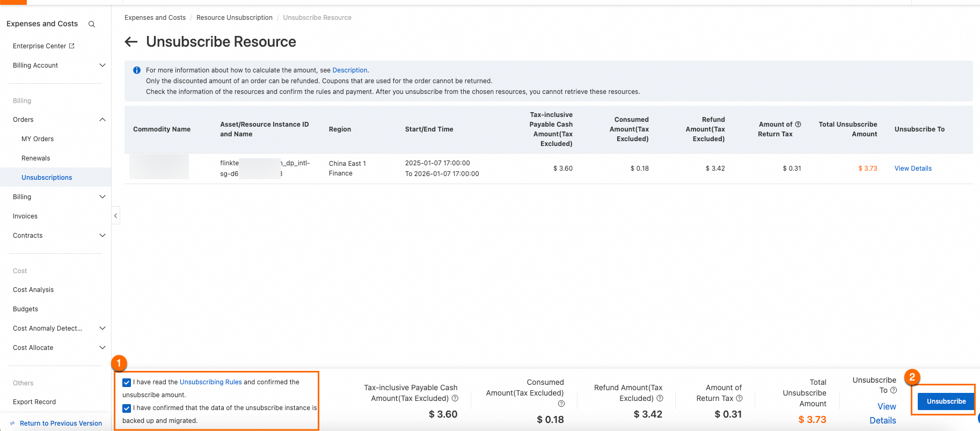Click the help icon beside Amount of Return Tax header
The height and width of the screenshot is (431, 980).
(798, 125)
